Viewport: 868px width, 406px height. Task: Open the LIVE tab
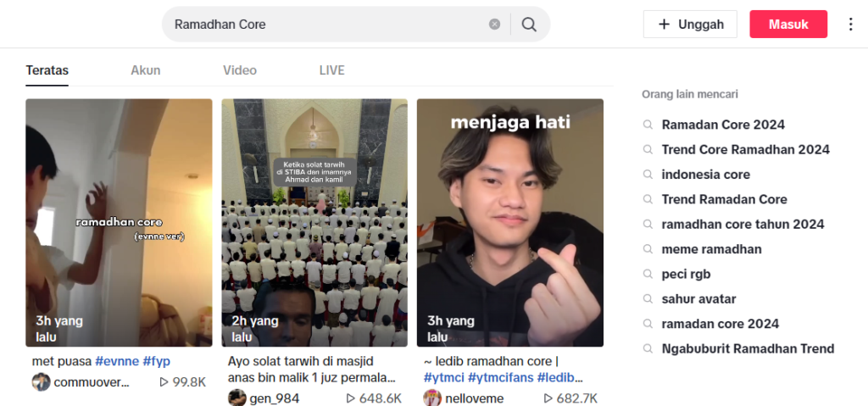331,70
